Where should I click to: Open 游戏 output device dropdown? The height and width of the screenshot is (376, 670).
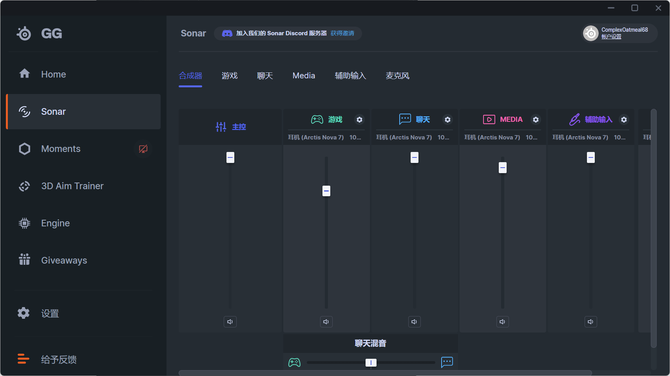(326, 137)
